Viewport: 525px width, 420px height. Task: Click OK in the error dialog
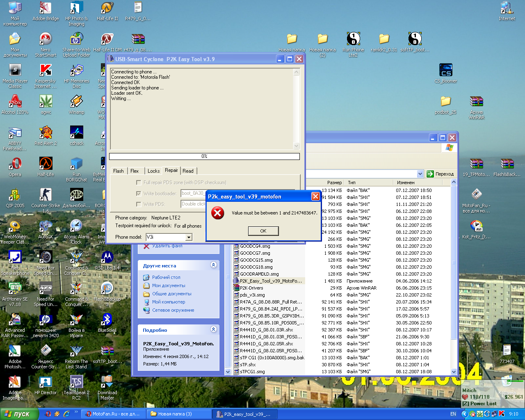(x=263, y=231)
